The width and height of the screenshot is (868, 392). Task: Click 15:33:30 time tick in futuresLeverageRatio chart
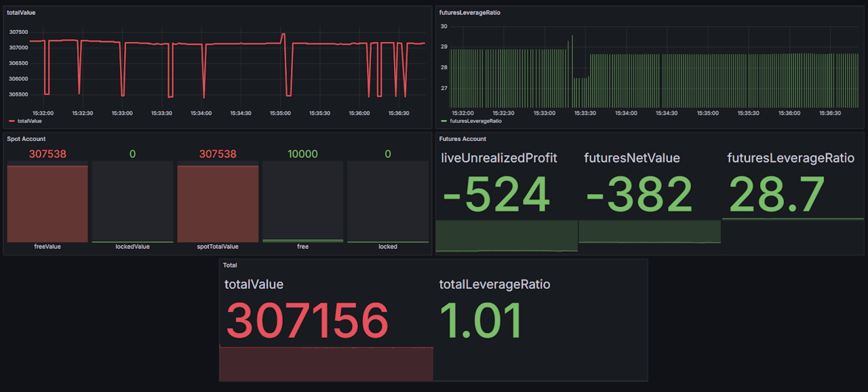(585, 113)
